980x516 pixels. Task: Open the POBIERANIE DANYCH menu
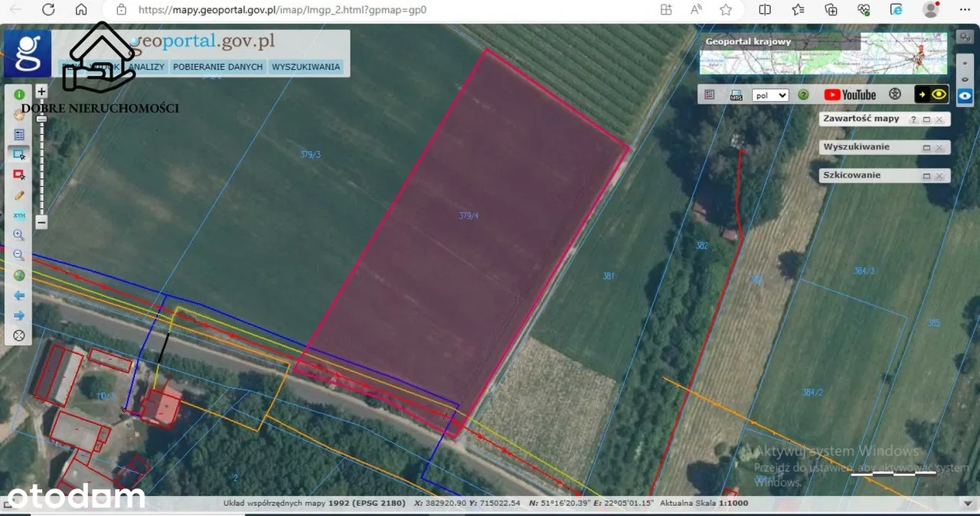tap(217, 67)
